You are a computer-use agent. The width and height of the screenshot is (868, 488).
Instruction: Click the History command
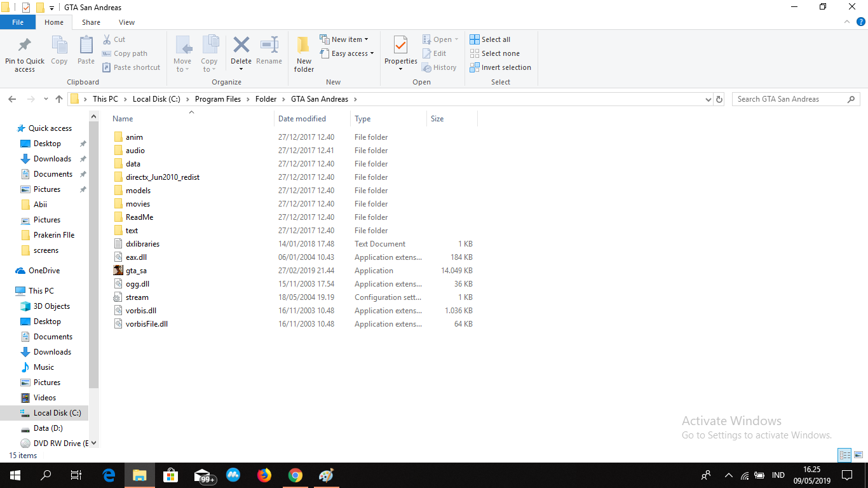coord(439,67)
